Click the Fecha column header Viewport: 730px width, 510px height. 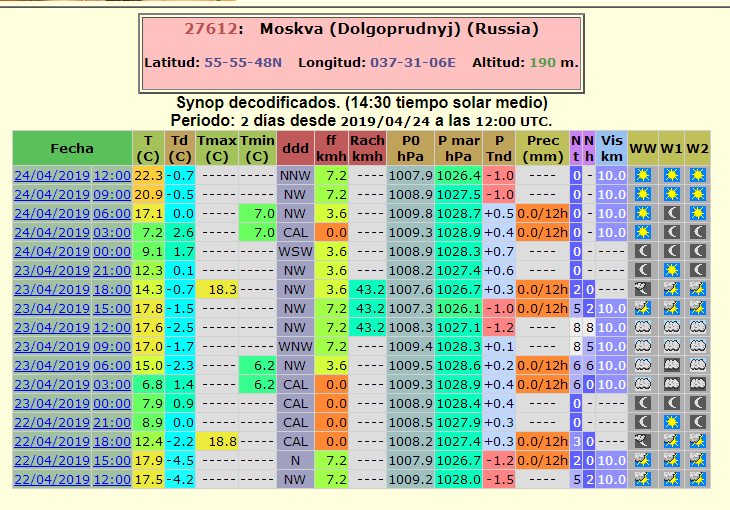(72, 148)
